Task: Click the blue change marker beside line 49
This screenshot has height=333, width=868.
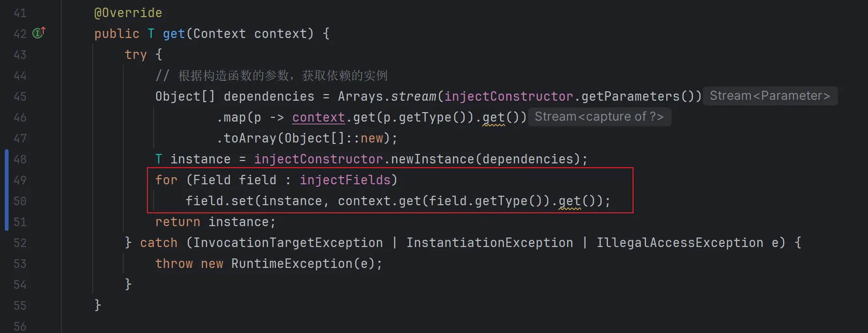Action: pos(7,181)
